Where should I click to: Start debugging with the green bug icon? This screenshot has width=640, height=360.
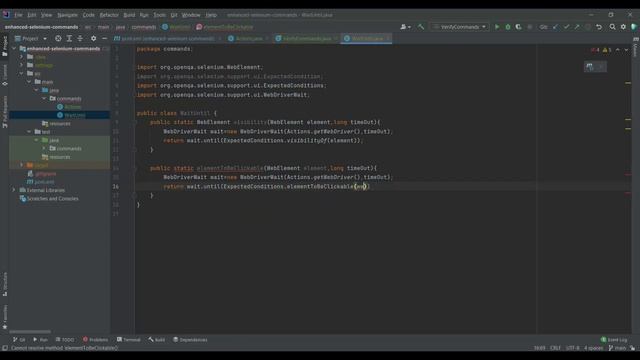pyautogui.click(x=508, y=27)
